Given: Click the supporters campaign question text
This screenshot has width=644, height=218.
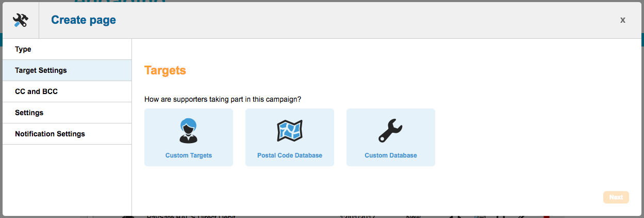Looking at the screenshot, I should 223,99.
